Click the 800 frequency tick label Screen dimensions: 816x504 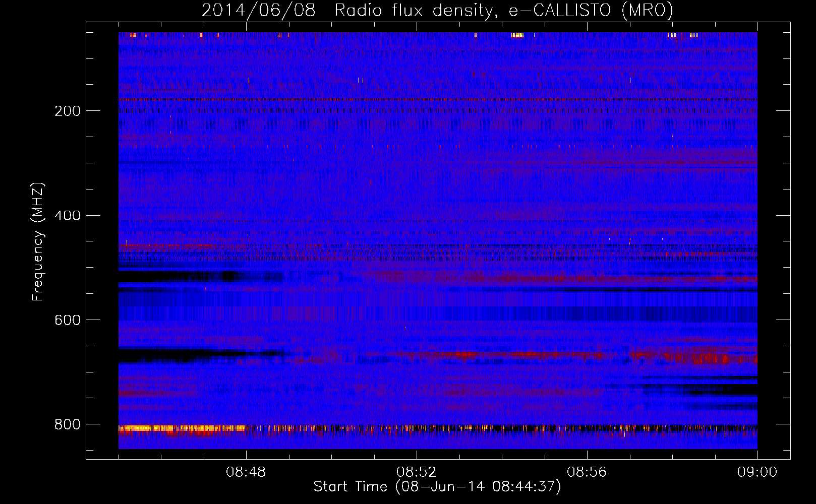67,424
